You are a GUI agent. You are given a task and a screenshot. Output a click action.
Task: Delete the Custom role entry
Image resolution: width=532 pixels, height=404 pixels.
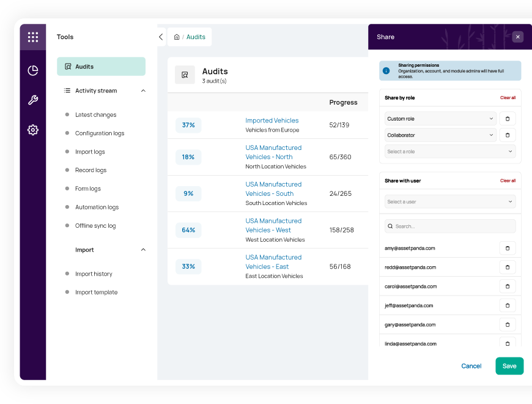click(508, 119)
